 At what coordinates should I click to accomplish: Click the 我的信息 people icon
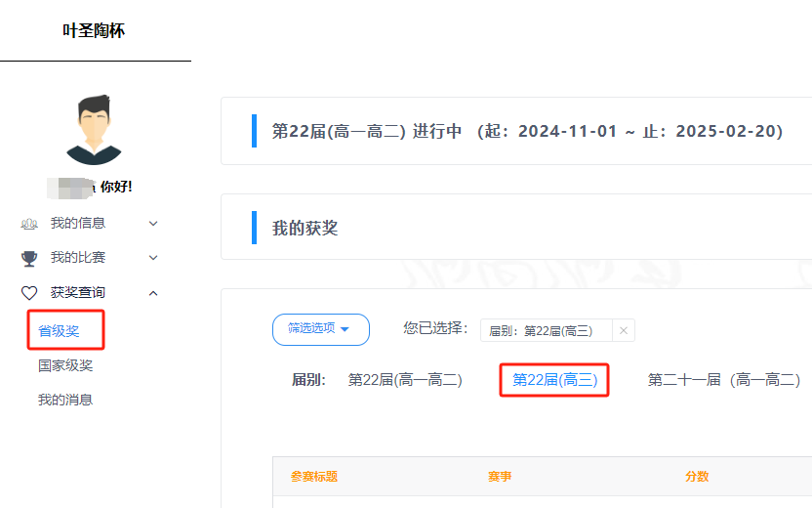click(x=29, y=224)
